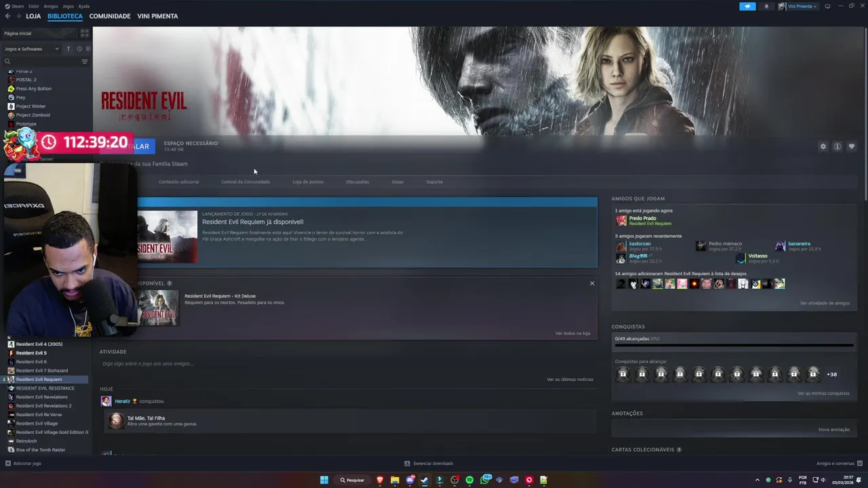
Task: Select Resident Evil Village in library list
Action: 37,424
